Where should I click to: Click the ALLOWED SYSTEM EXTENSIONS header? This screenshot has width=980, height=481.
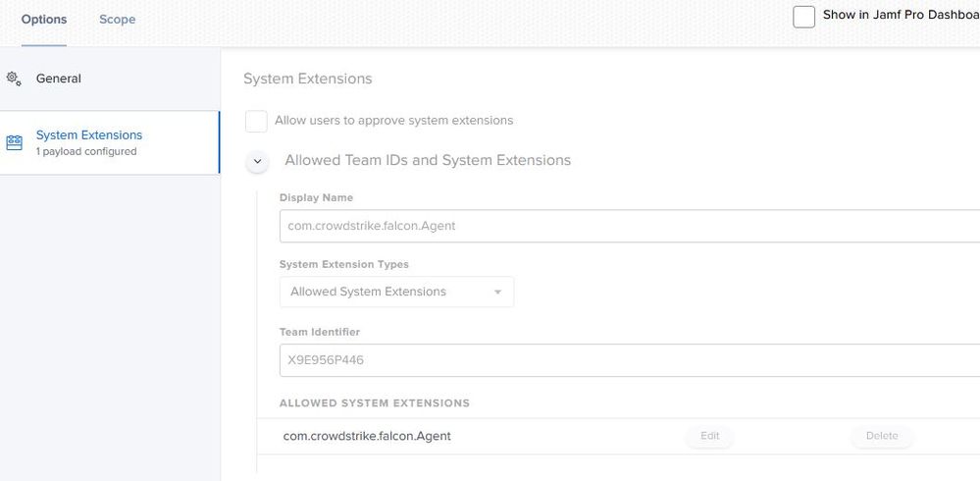click(375, 403)
